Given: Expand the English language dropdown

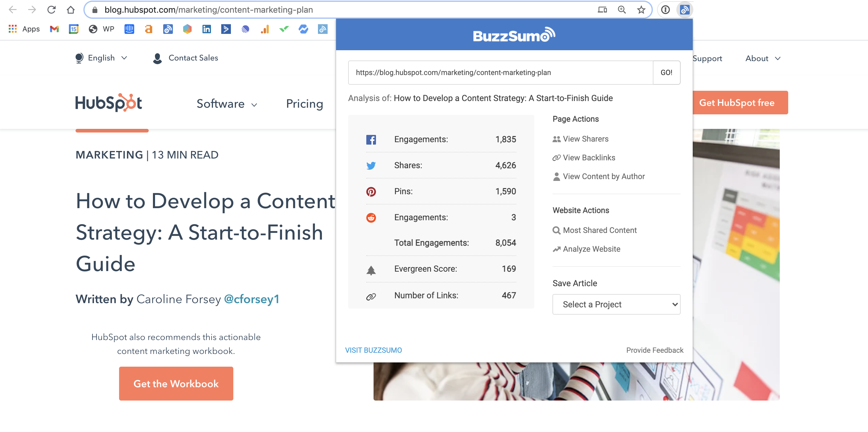Looking at the screenshot, I should (101, 58).
